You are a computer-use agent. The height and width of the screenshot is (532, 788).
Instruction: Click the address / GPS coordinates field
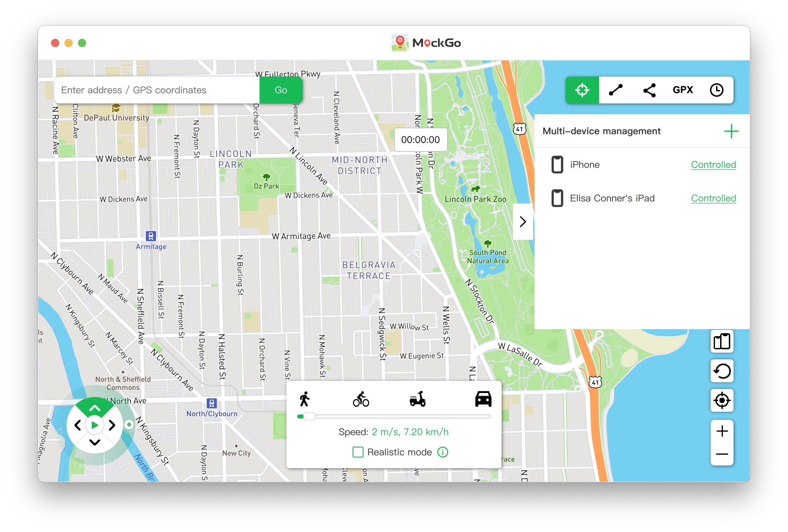[157, 90]
